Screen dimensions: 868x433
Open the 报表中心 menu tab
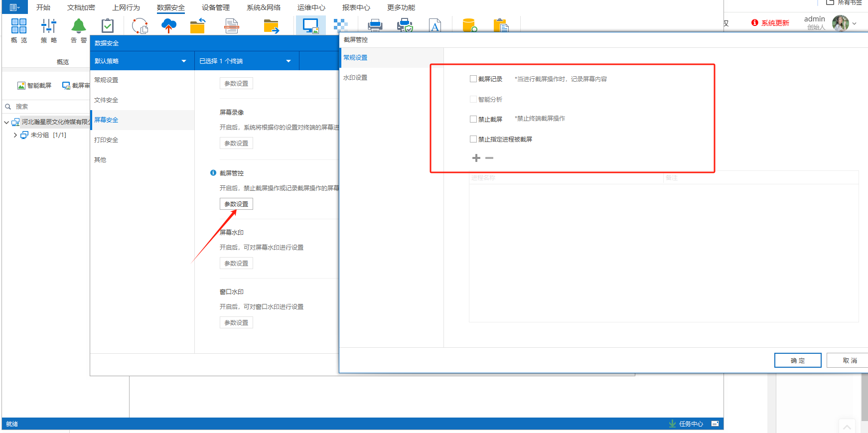(x=356, y=7)
